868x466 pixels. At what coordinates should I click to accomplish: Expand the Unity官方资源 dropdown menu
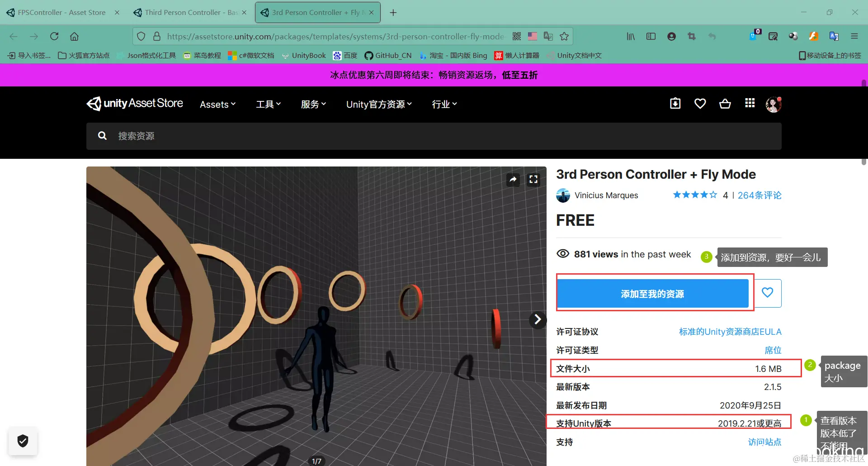[379, 105]
